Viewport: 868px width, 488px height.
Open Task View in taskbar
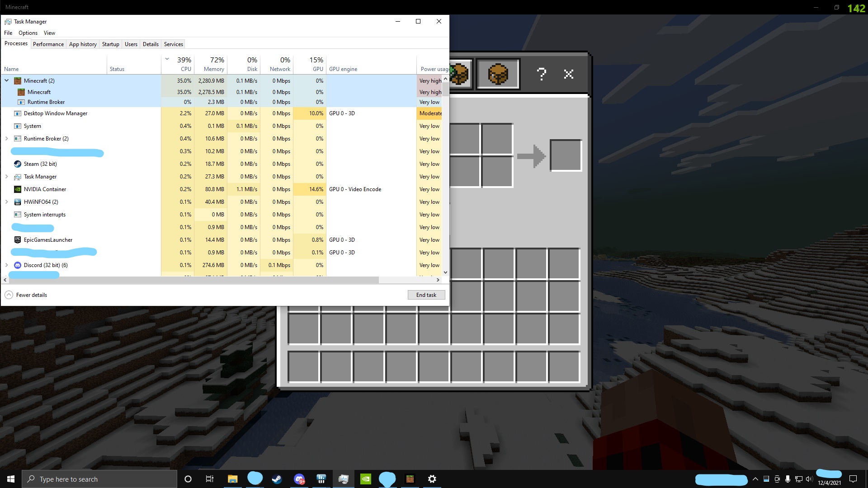click(x=210, y=479)
